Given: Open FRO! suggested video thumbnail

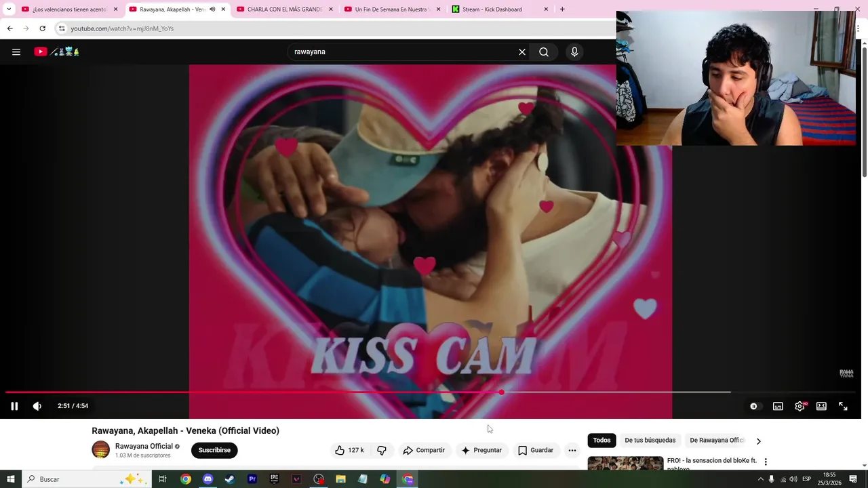Looking at the screenshot, I should [x=625, y=464].
